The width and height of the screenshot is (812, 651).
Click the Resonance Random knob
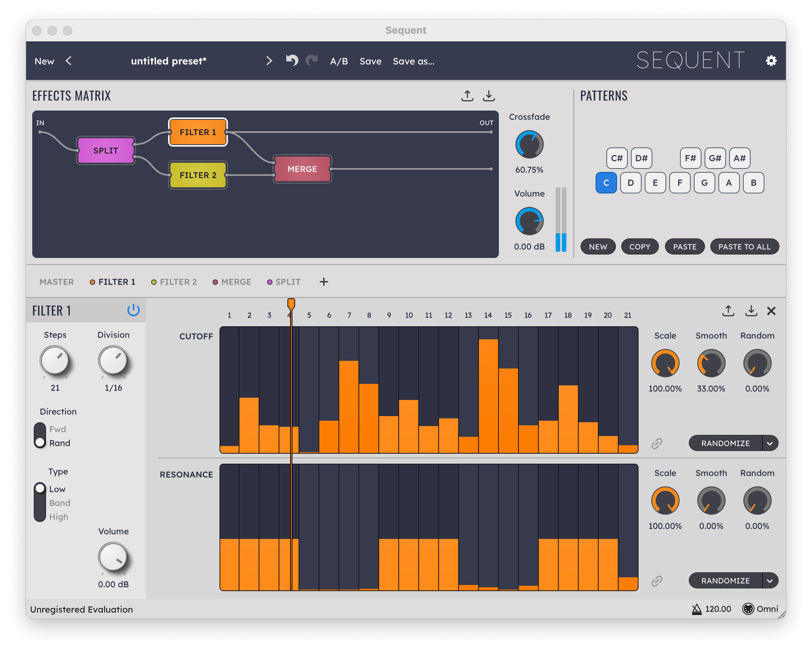pyautogui.click(x=757, y=501)
